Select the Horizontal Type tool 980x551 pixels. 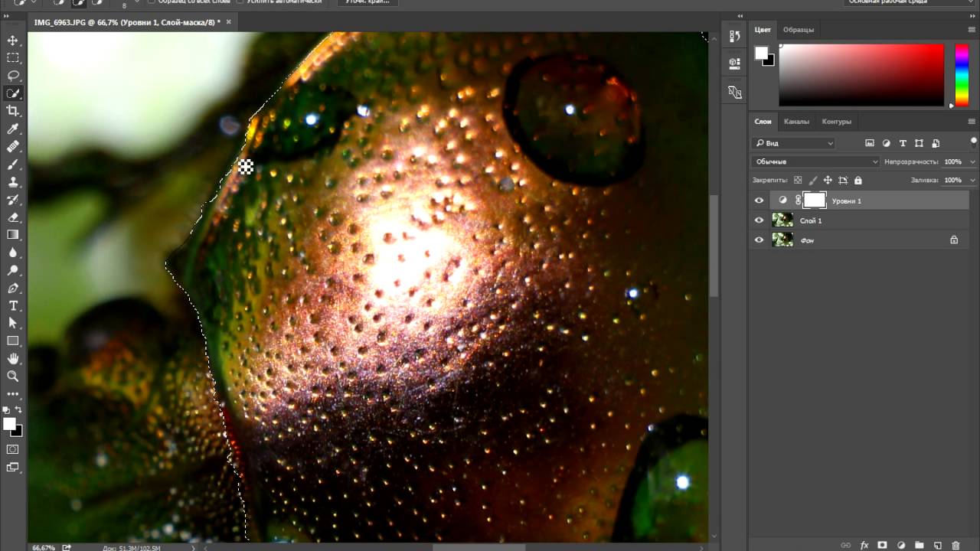click(x=13, y=305)
